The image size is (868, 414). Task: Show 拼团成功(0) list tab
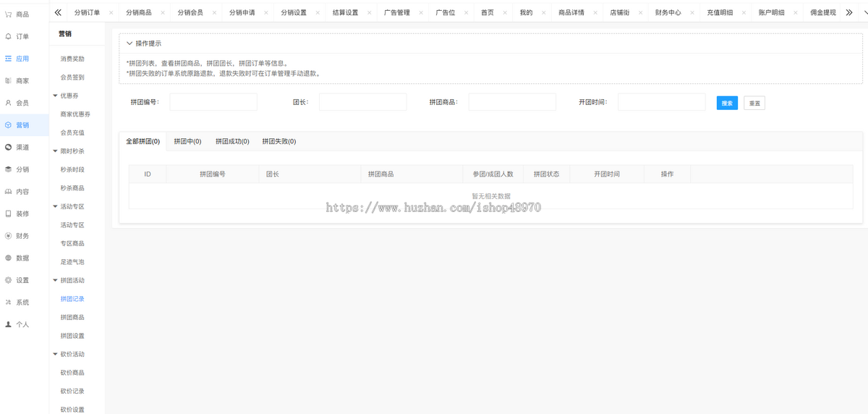coord(232,141)
